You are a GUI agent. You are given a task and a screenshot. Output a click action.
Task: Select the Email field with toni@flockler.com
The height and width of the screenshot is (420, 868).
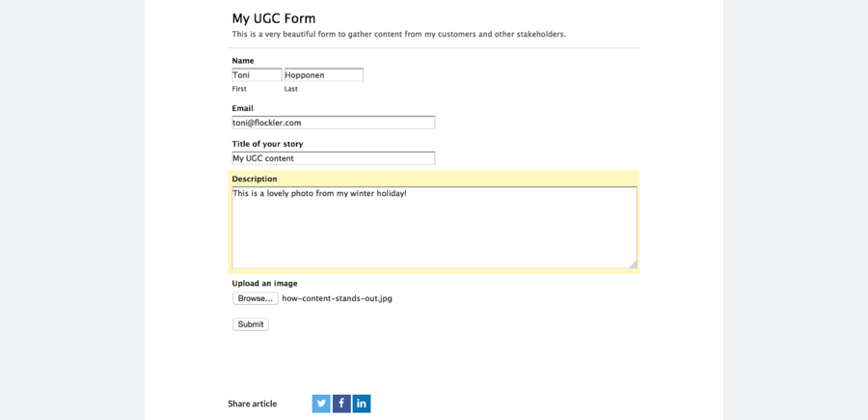pyautogui.click(x=334, y=123)
